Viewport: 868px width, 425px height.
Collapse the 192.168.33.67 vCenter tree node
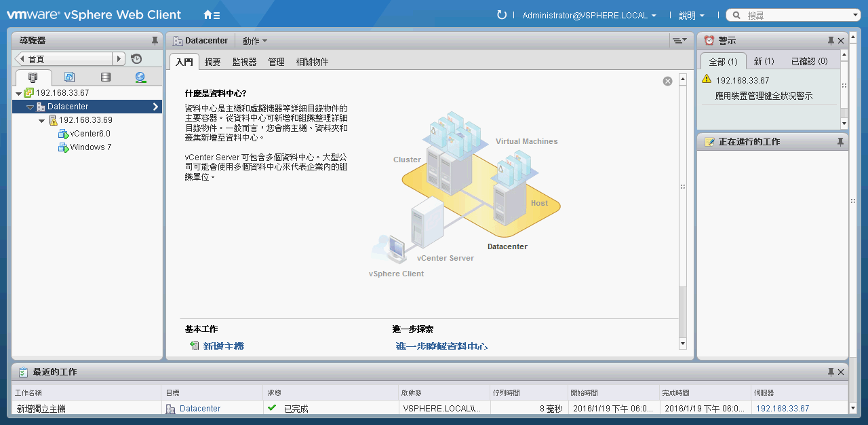click(18, 93)
